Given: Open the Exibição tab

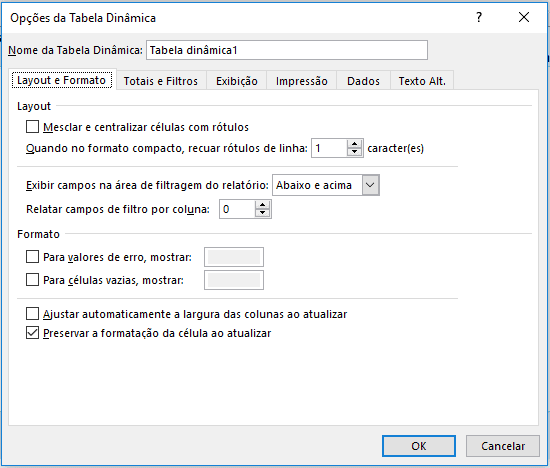Looking at the screenshot, I should 237,81.
